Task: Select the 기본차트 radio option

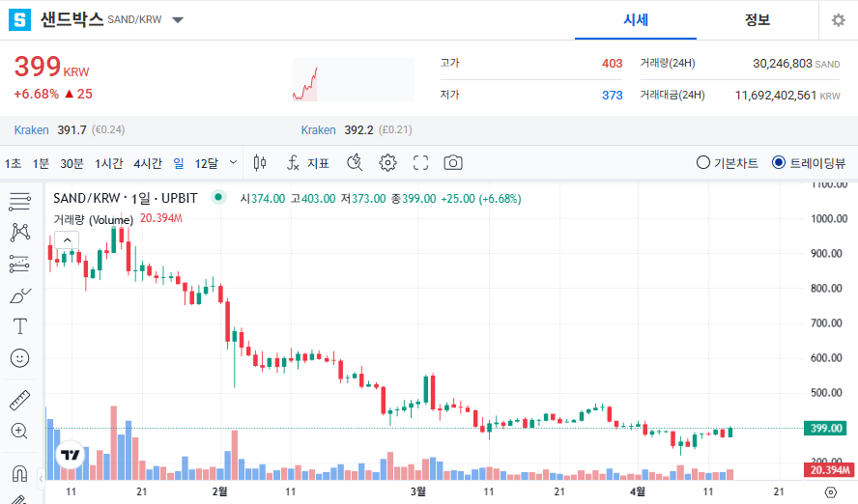Action: [728, 163]
